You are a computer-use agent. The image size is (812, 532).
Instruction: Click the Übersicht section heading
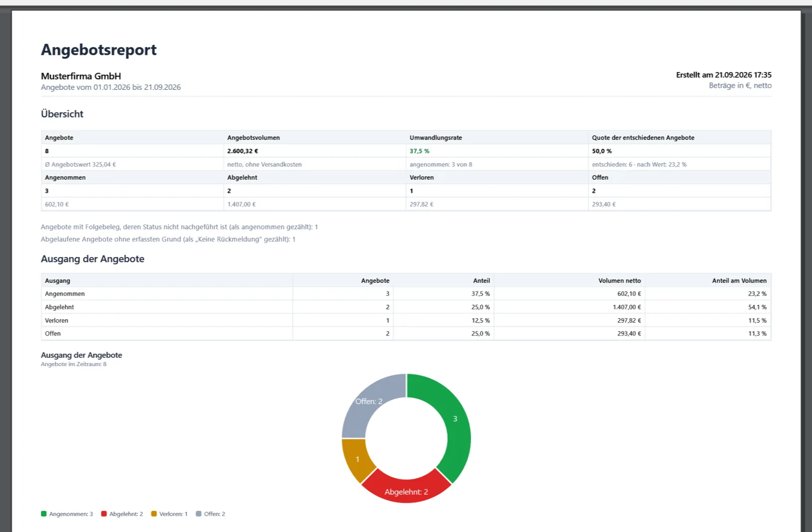point(62,114)
